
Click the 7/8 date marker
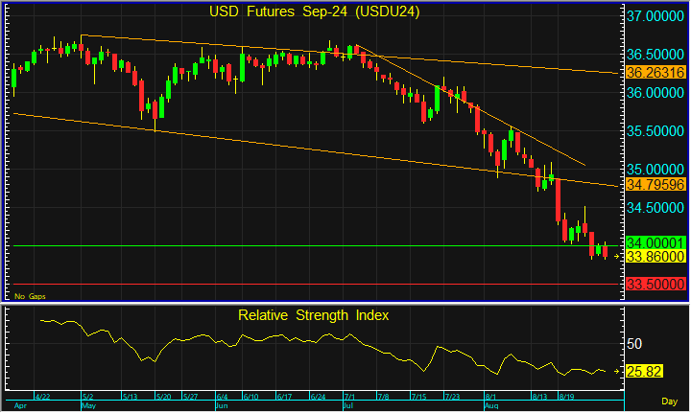pyautogui.click(x=383, y=397)
